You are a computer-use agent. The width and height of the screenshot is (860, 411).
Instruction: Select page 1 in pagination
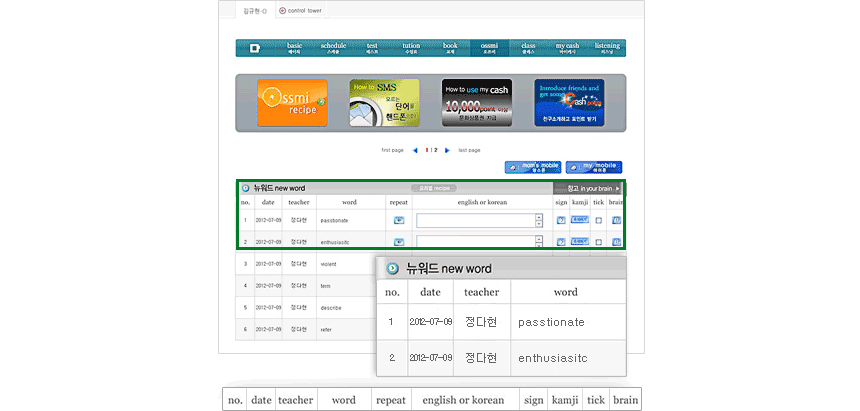[427, 150]
